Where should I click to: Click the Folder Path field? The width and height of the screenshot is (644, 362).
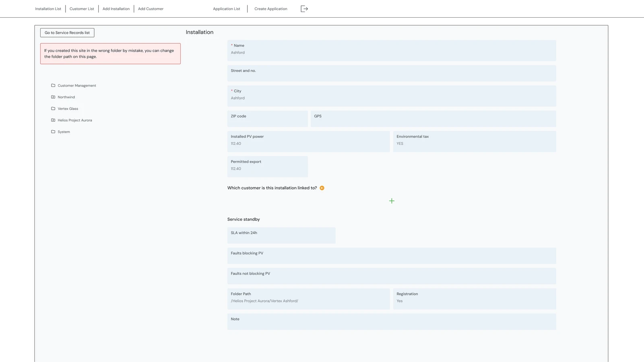(309, 299)
